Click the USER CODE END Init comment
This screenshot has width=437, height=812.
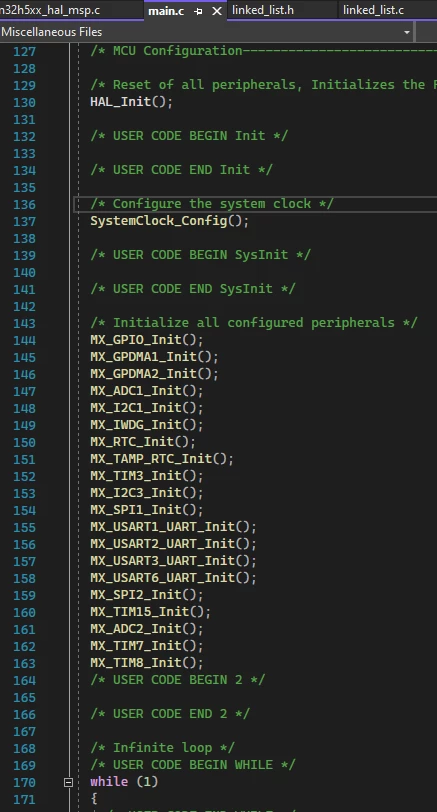point(181,170)
